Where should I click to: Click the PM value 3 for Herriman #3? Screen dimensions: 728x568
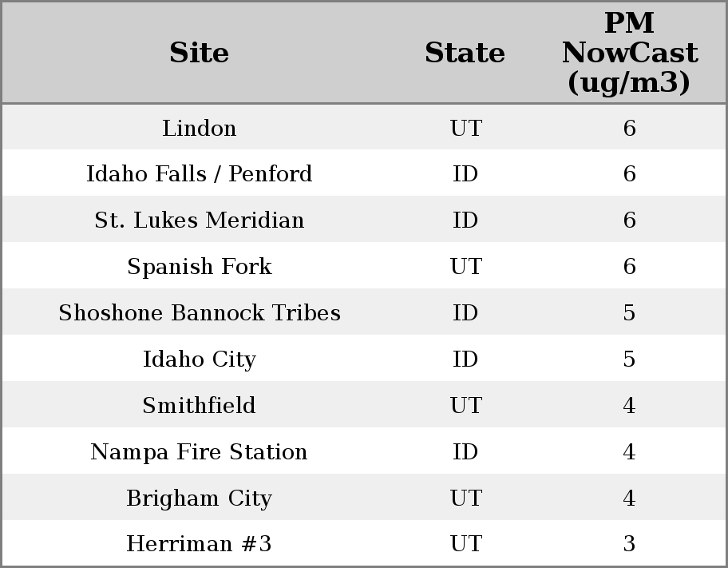pyautogui.click(x=629, y=544)
